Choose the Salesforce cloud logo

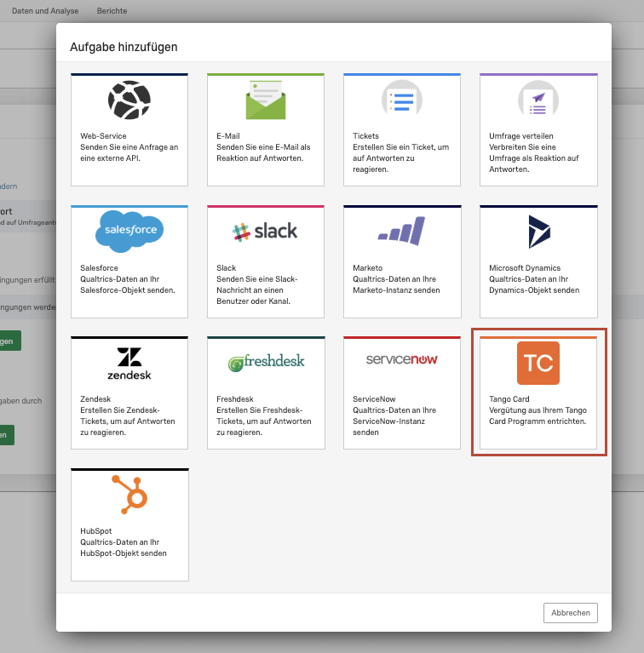click(x=129, y=231)
